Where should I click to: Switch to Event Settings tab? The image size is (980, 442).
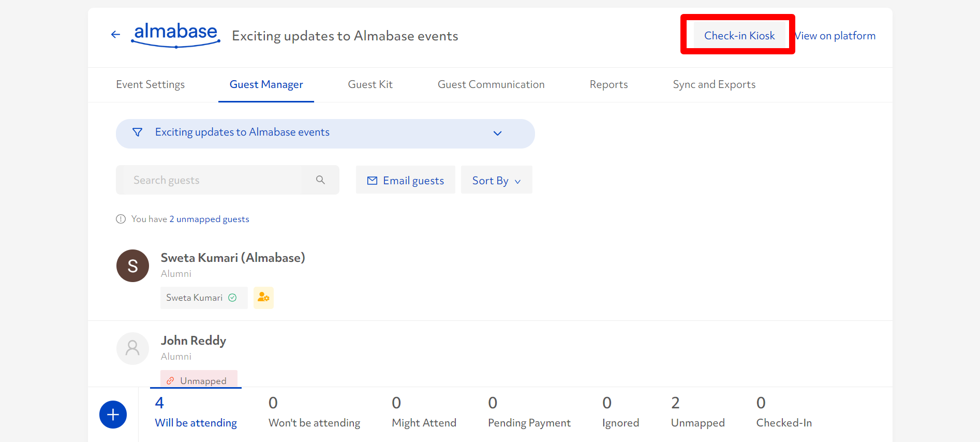(x=151, y=84)
